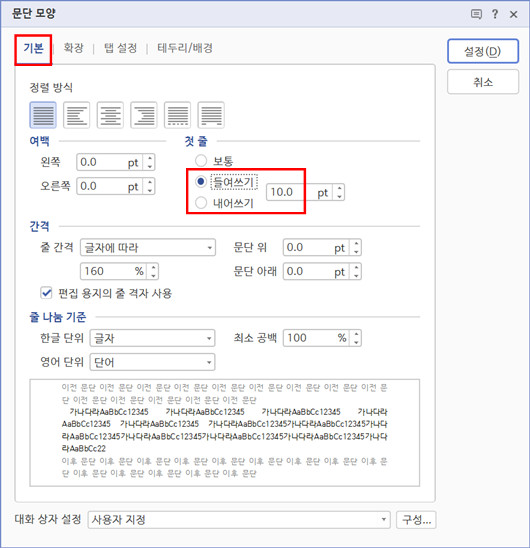Increase the 160 % line spacing stepper
Viewport: 530px width, 548px height.
pos(153,267)
